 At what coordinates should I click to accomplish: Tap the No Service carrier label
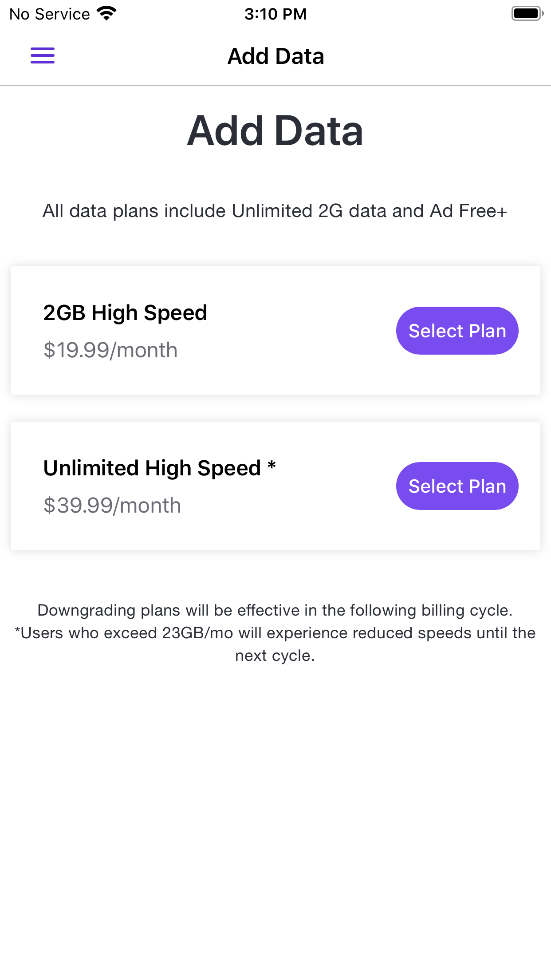50,14
